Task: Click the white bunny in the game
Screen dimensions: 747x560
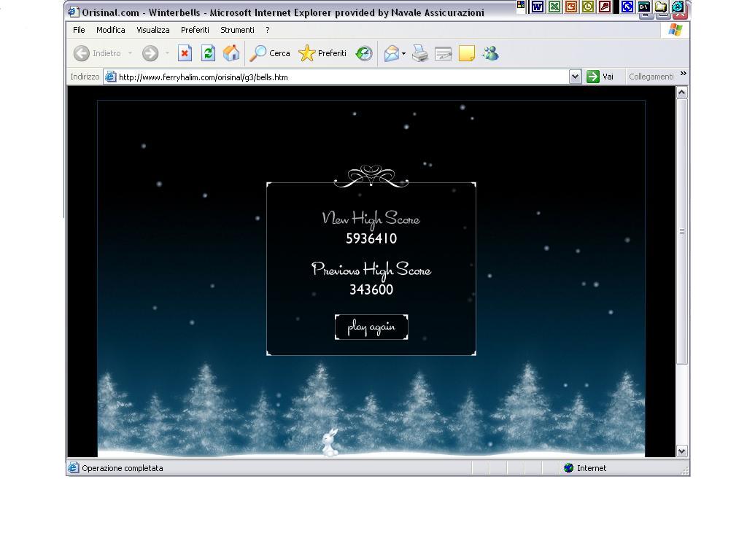Action: [x=330, y=443]
